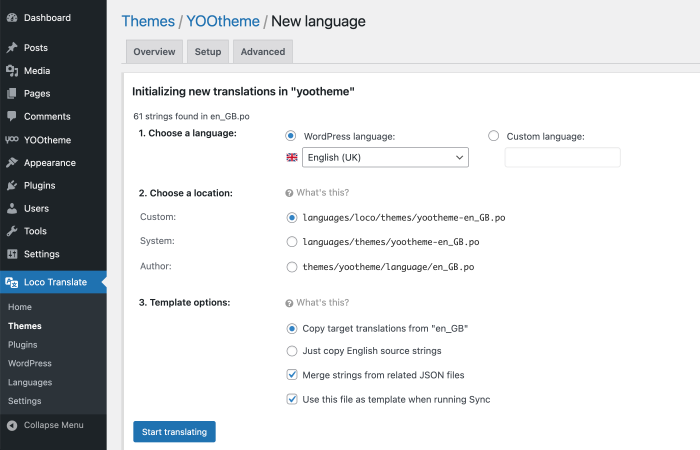The image size is (700, 450).
Task: Follow the YOOtheme breadcrumb link
Action: tap(223, 21)
